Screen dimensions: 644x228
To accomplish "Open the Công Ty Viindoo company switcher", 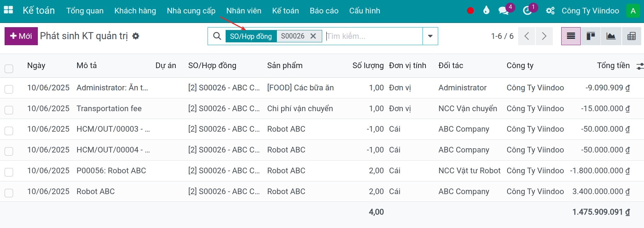I will [x=590, y=11].
